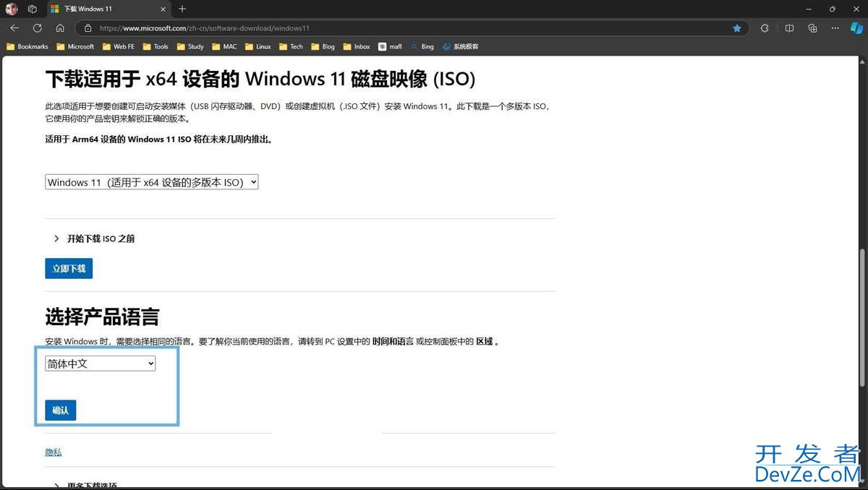This screenshot has width=868, height=490.
Task: Open Edge settings and more menu
Action: coord(835,28)
